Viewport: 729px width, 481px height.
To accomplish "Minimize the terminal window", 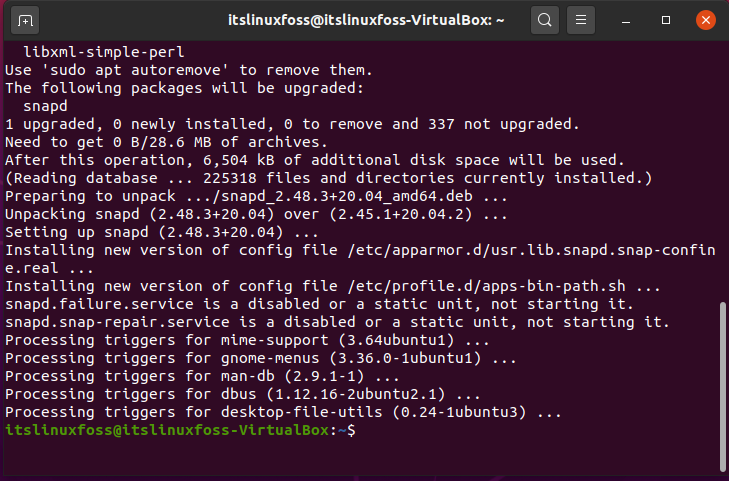I will click(x=626, y=20).
